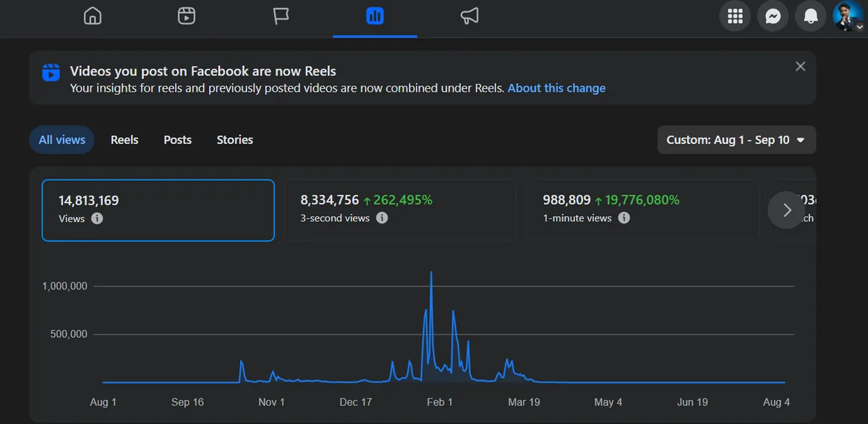Click the 262,495% increase value
The height and width of the screenshot is (424, 868).
coord(398,200)
